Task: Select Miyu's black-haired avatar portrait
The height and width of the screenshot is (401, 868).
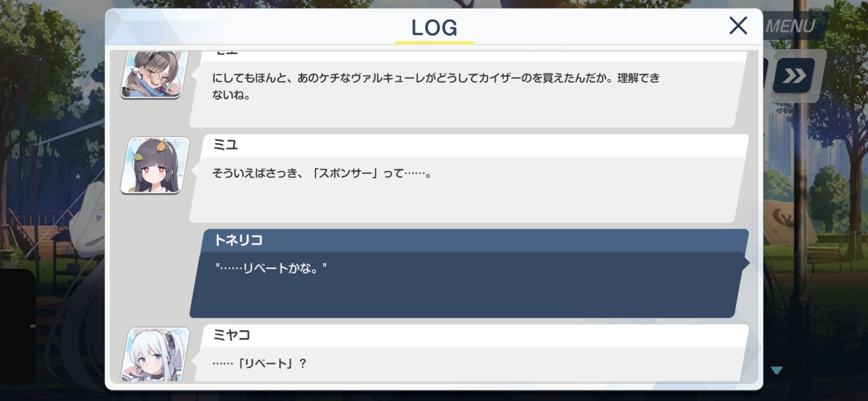Action: tap(155, 166)
